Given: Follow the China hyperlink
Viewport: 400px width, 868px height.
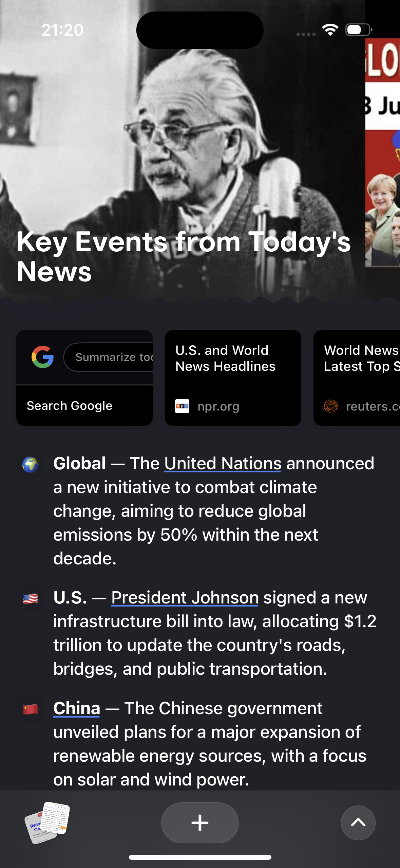Looking at the screenshot, I should point(77,708).
